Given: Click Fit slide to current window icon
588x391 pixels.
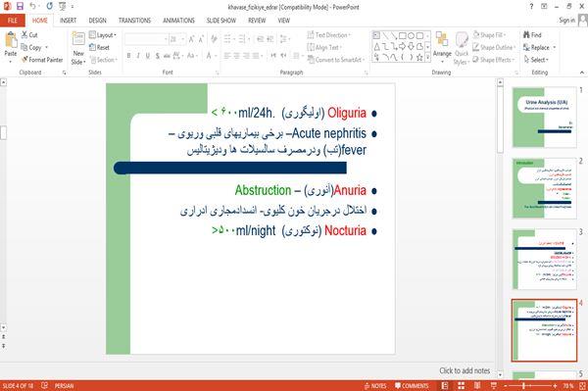Looking at the screenshot, I should 582,386.
